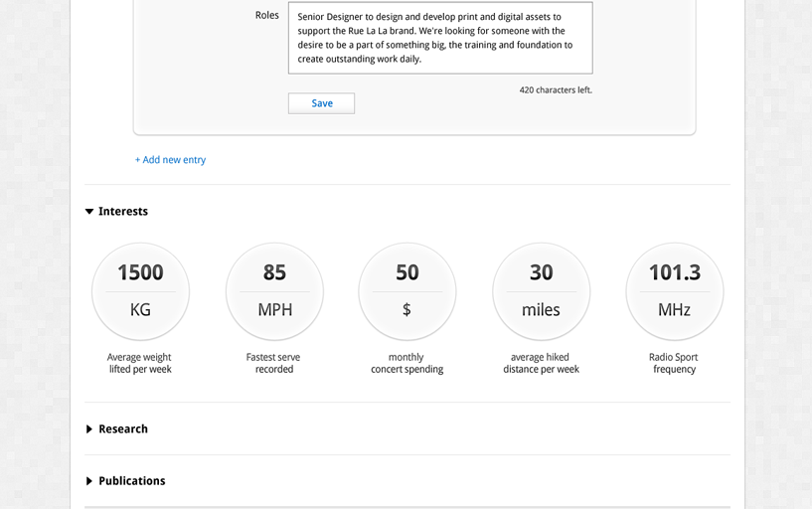This screenshot has width=812, height=509.
Task: Click the Add new entry link
Action: tap(170, 160)
